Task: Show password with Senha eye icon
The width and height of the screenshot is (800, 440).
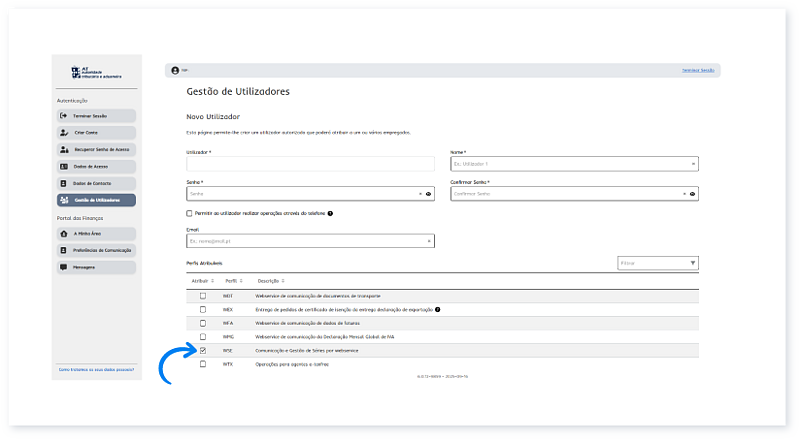Action: (428, 194)
